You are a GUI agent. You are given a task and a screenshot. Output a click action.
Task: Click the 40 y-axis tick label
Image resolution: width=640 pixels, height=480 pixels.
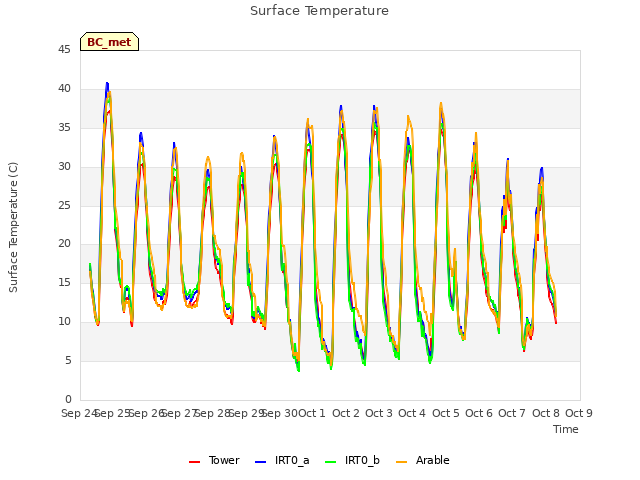(64, 89)
